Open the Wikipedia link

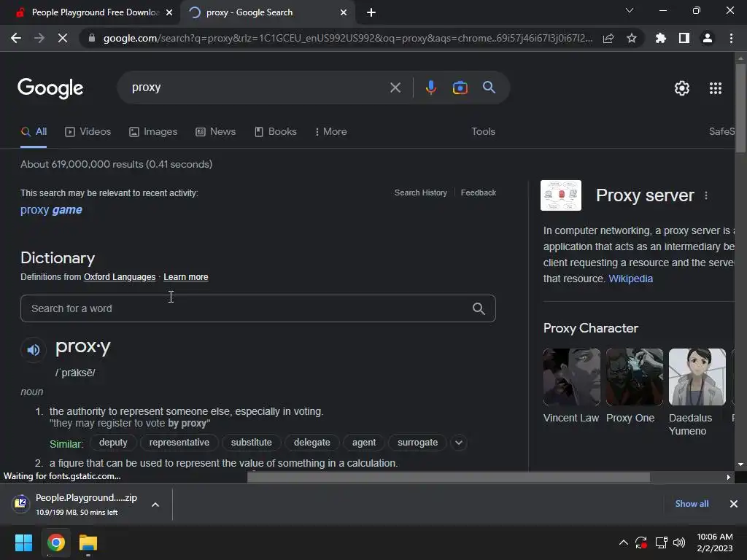pyautogui.click(x=631, y=279)
